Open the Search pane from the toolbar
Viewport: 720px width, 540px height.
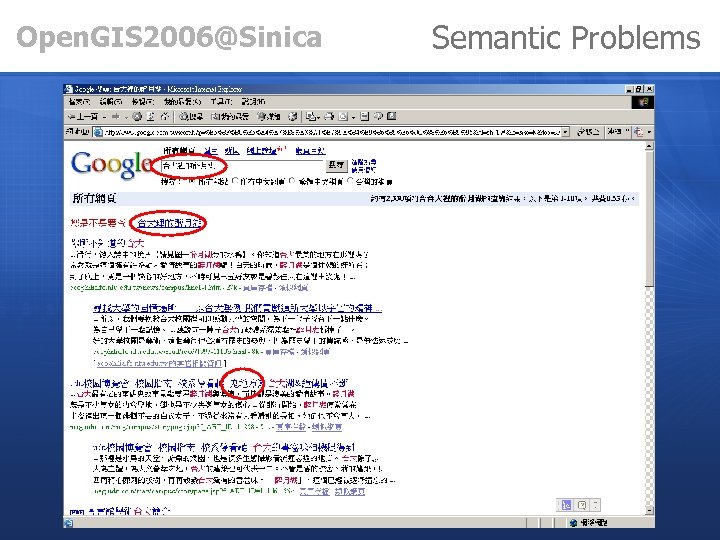[191, 117]
